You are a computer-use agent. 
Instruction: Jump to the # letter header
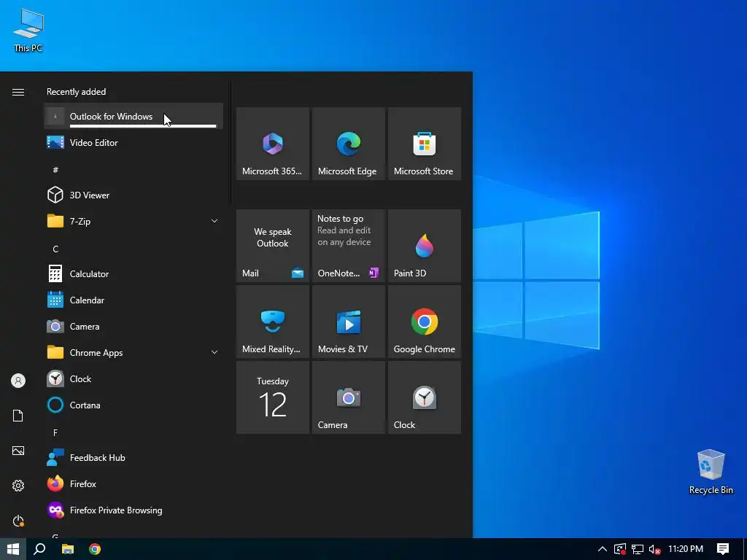pyautogui.click(x=55, y=169)
